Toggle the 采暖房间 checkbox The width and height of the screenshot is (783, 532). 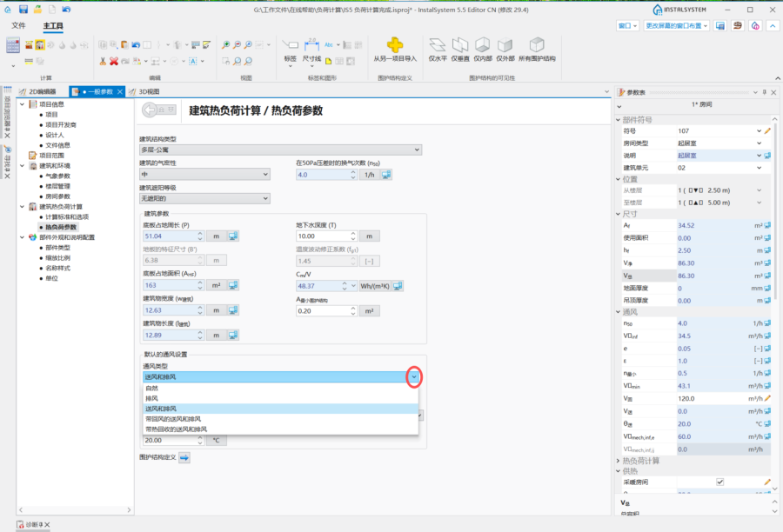719,482
